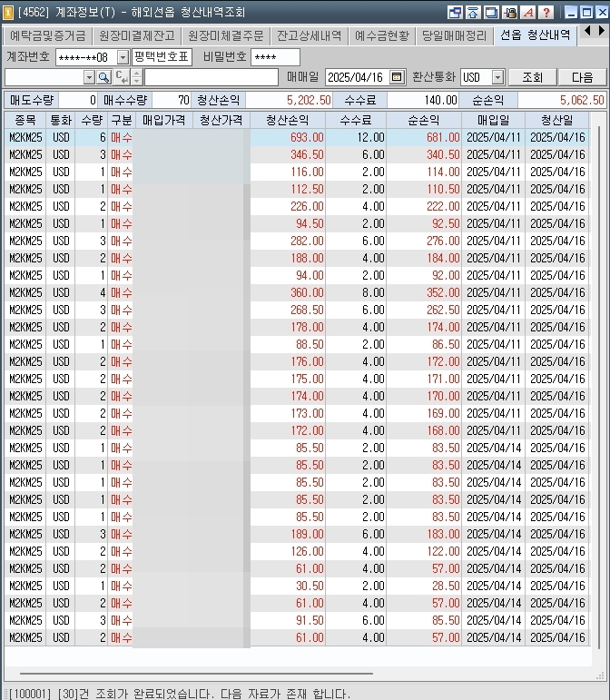Click the 순손익 cell 114.00
The width and height of the screenshot is (610, 700).
point(424,172)
